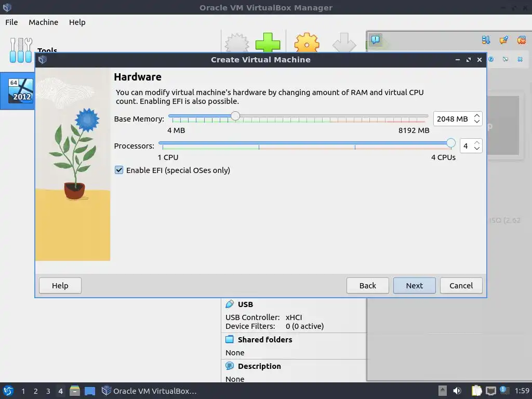
Task: Click the 2048 MB memory input field
Action: tap(454, 119)
